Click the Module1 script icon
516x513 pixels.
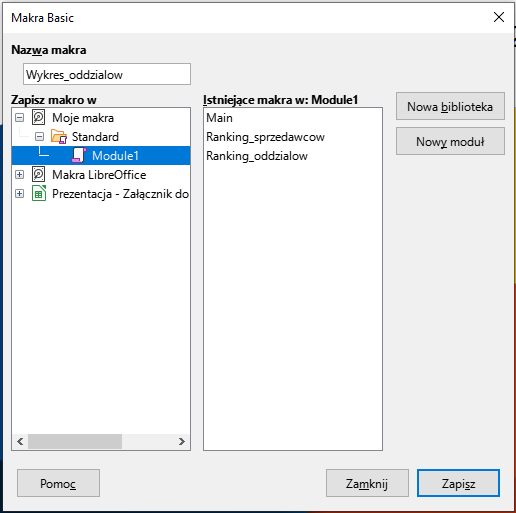pyautogui.click(x=79, y=156)
